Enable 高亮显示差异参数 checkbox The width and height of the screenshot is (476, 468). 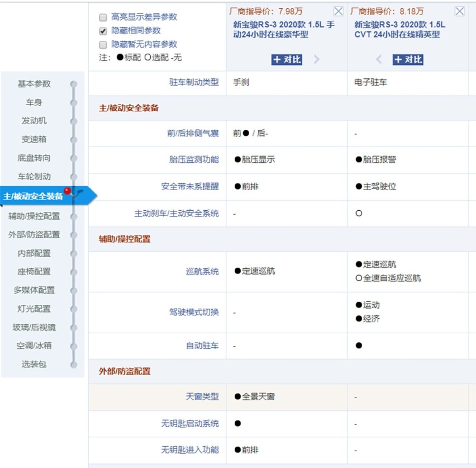(x=103, y=17)
